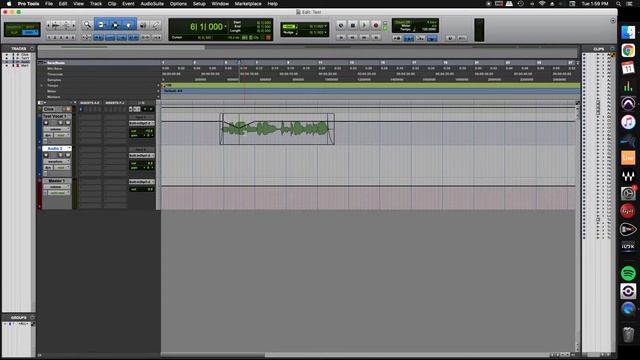The image size is (640, 360).
Task: Click the Fast Forward transport button
Action: (364, 37)
